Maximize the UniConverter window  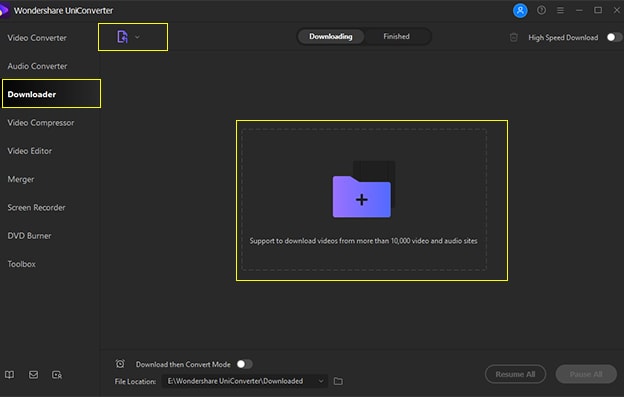point(598,10)
